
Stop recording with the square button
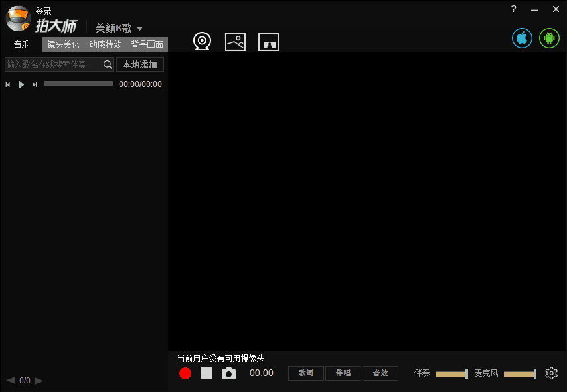[x=206, y=373]
